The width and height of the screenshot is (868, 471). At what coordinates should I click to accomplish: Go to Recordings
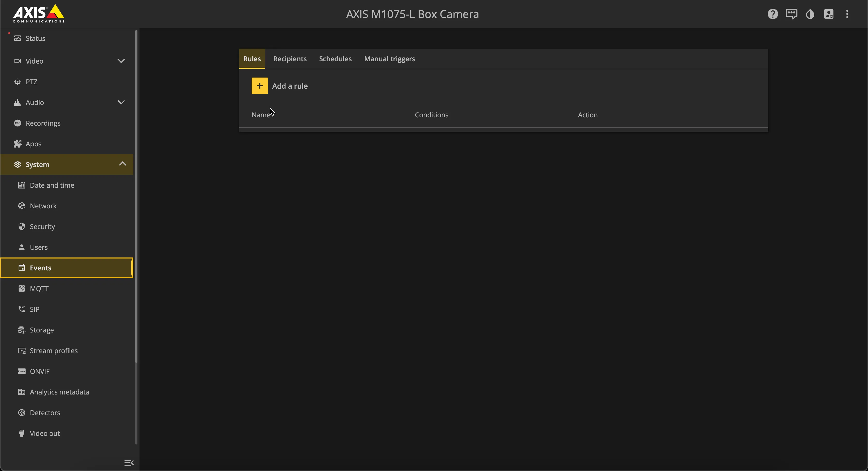67,123
